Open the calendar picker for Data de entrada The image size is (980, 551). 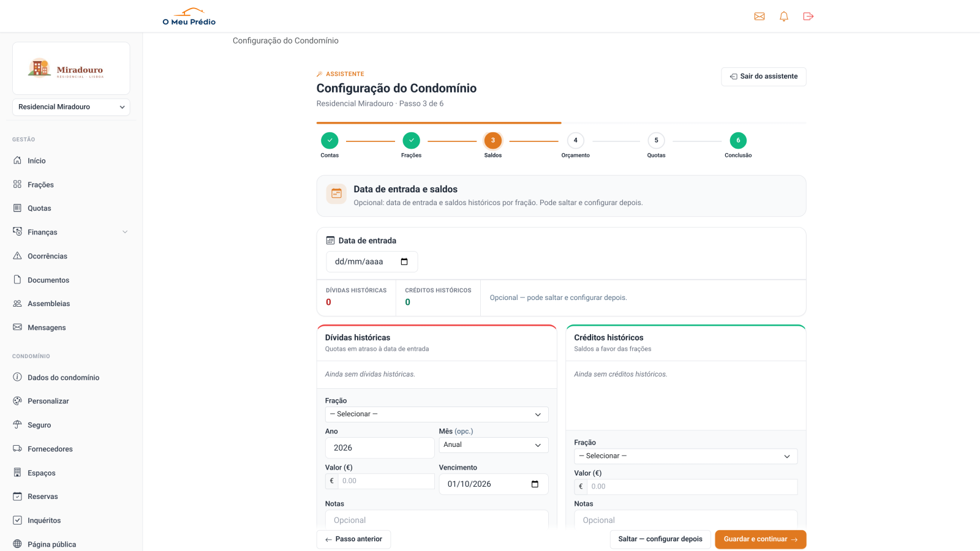point(404,262)
